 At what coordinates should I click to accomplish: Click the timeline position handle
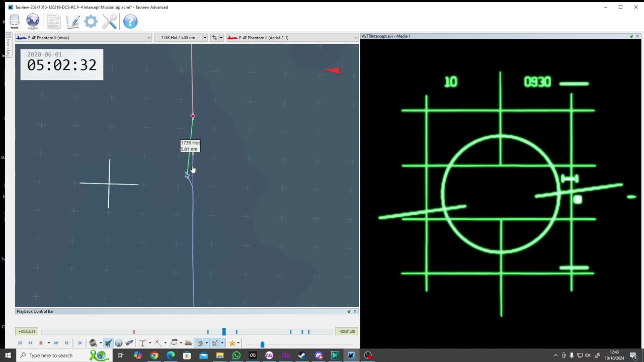(224, 331)
